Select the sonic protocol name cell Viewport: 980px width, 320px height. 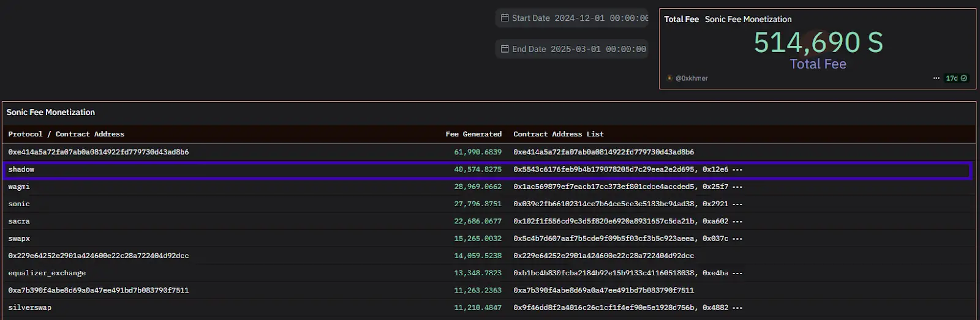[19, 204]
